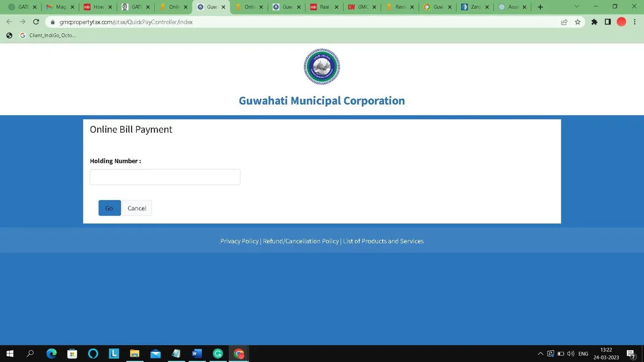Open Microsoft Edge from the taskbar
Image resolution: width=644 pixels, height=362 pixels.
point(52,353)
